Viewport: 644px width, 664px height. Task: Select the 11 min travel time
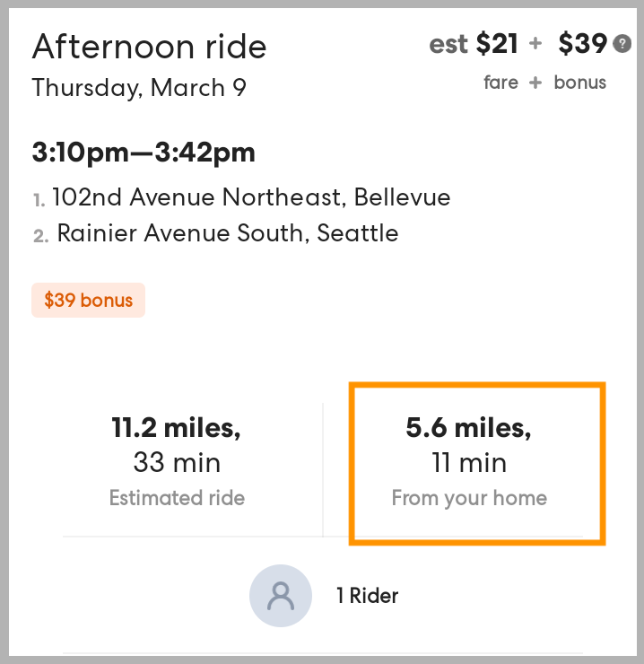(x=469, y=463)
